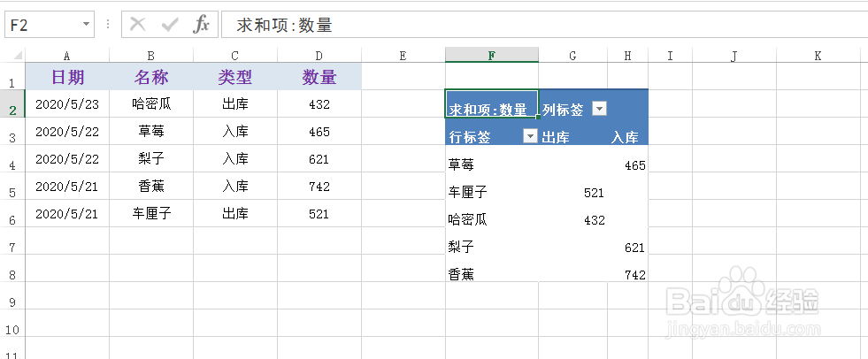Select cell 车厘子 in column B
Viewport: 868px width, 359px height.
tap(151, 214)
